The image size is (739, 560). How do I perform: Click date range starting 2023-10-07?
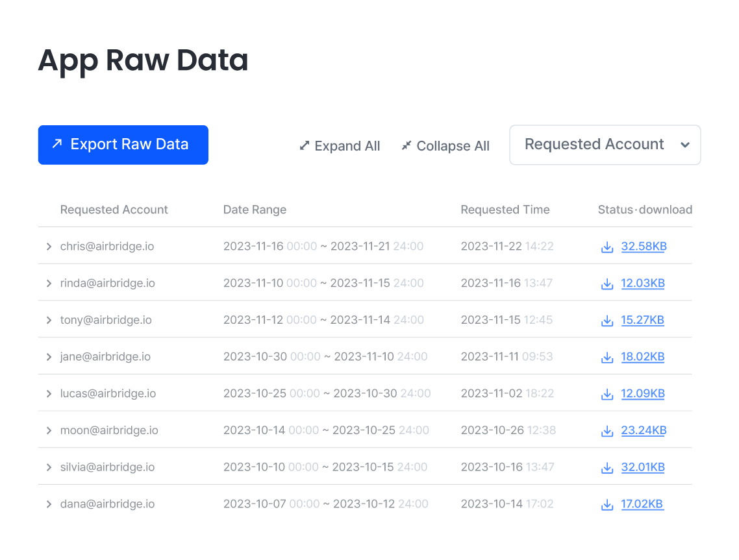point(326,504)
